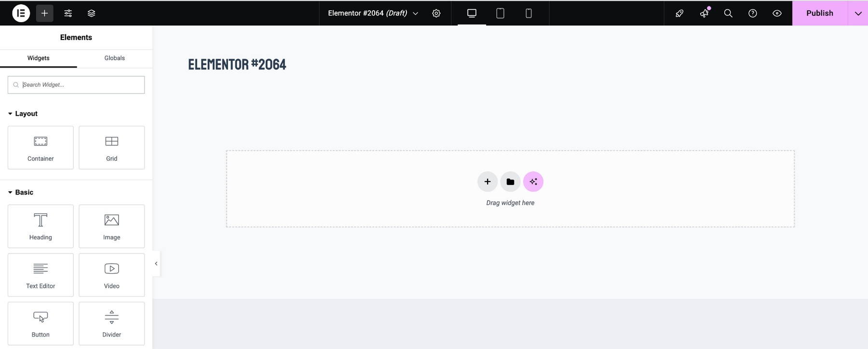Select the Grid widget
The image size is (868, 349).
[112, 148]
